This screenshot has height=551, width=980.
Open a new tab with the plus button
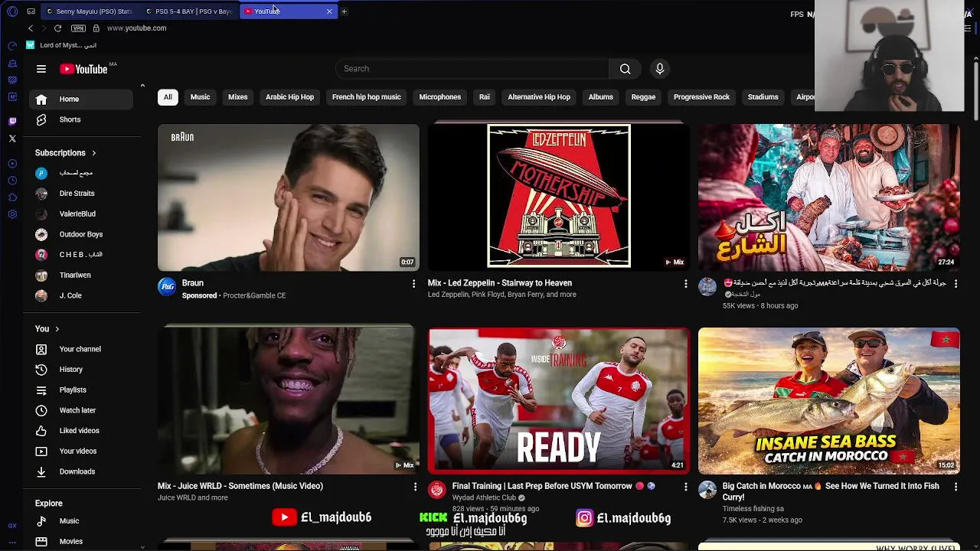tap(344, 11)
